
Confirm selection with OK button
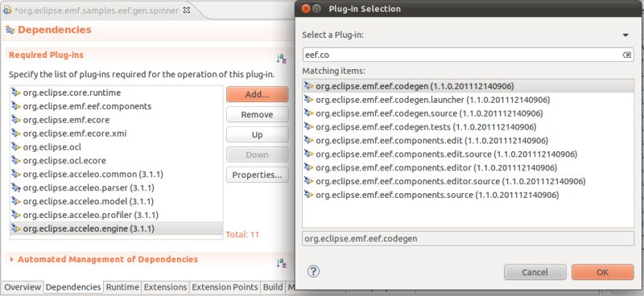point(602,272)
